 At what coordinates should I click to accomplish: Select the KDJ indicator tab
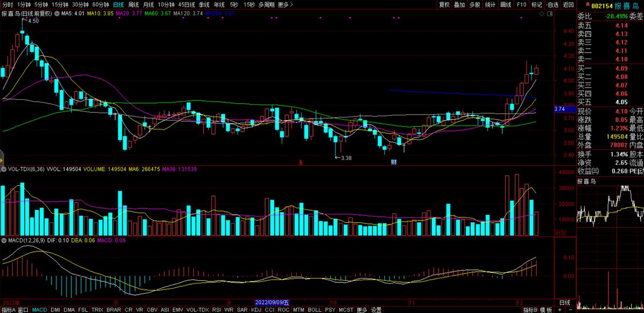click(256, 310)
